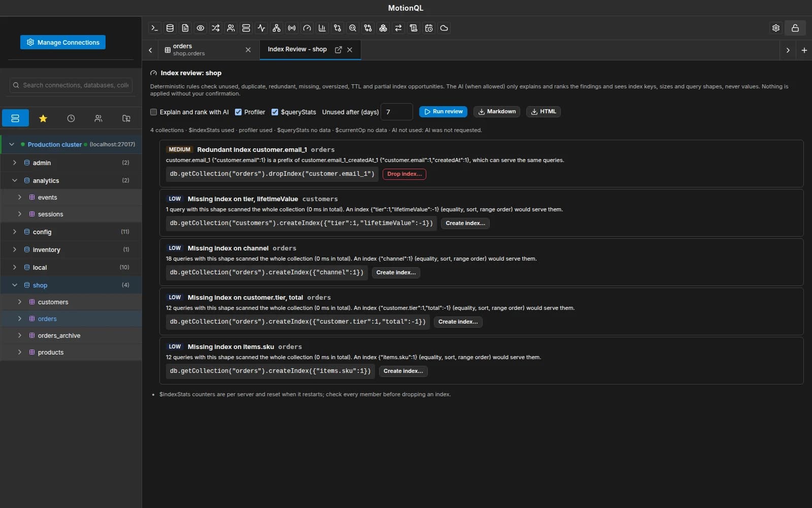Viewport: 812px width, 508px height.
Task: Click Create index for customer.tier, total
Action: (458, 322)
